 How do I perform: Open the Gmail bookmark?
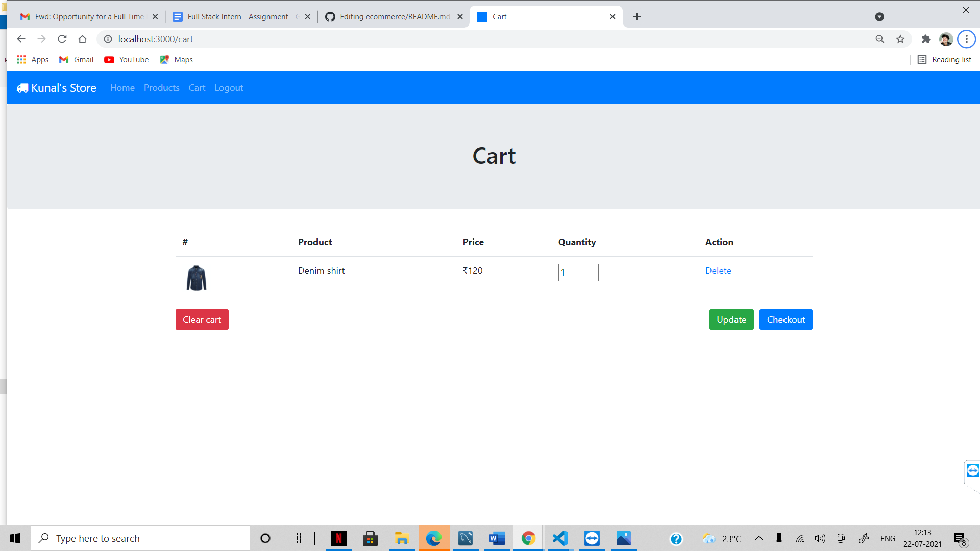[x=77, y=60]
